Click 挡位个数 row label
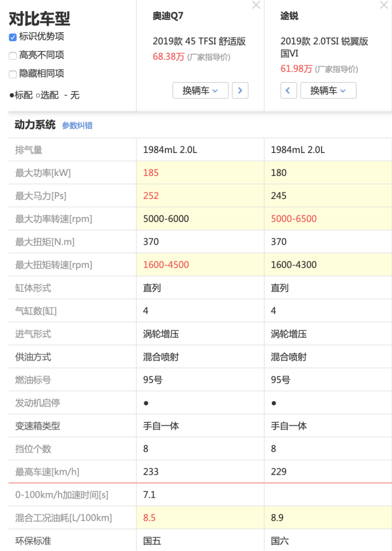 tap(33, 449)
